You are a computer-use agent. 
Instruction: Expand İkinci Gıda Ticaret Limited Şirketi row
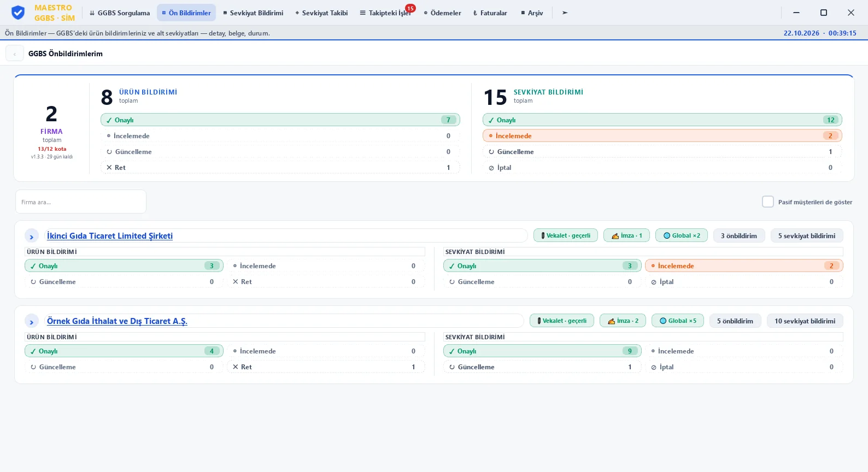pos(32,236)
